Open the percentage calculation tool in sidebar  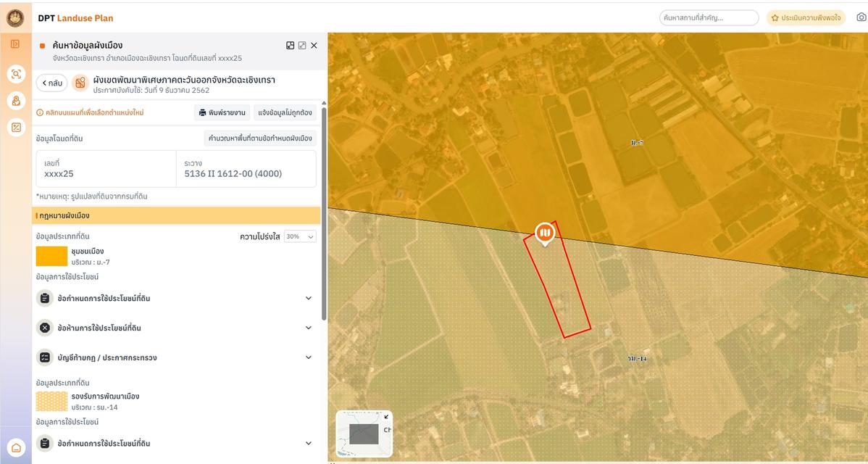pyautogui.click(x=15, y=128)
